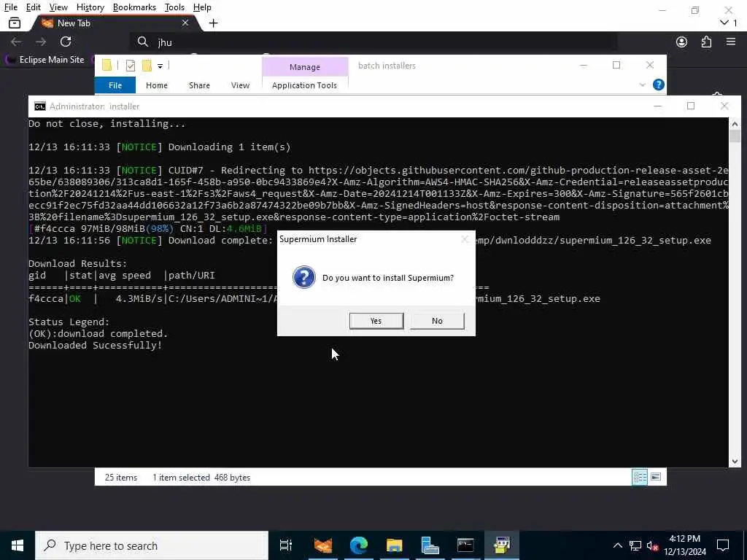747x560 pixels.
Task: Open browser Bookmarks menu
Action: pos(134,7)
